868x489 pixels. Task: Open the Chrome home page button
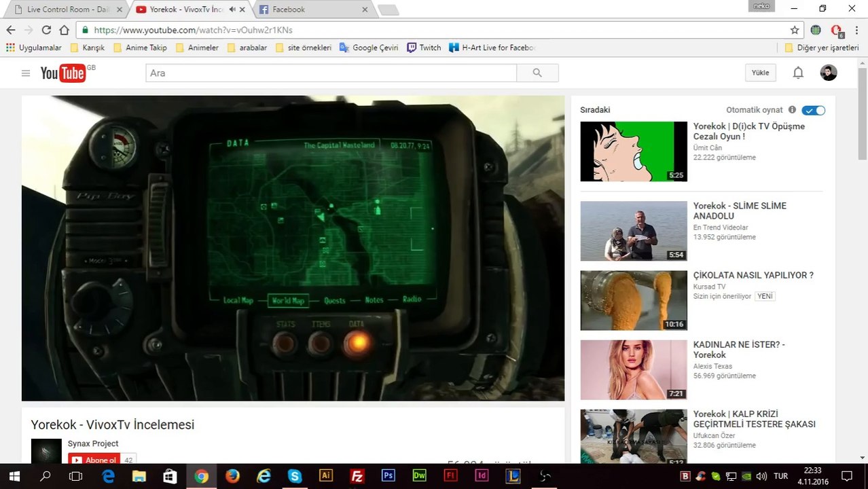click(x=65, y=30)
